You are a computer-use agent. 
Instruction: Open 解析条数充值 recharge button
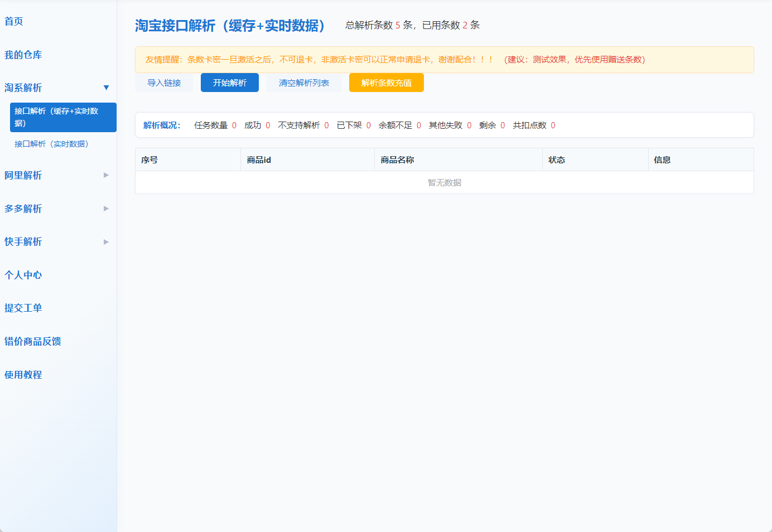point(387,83)
